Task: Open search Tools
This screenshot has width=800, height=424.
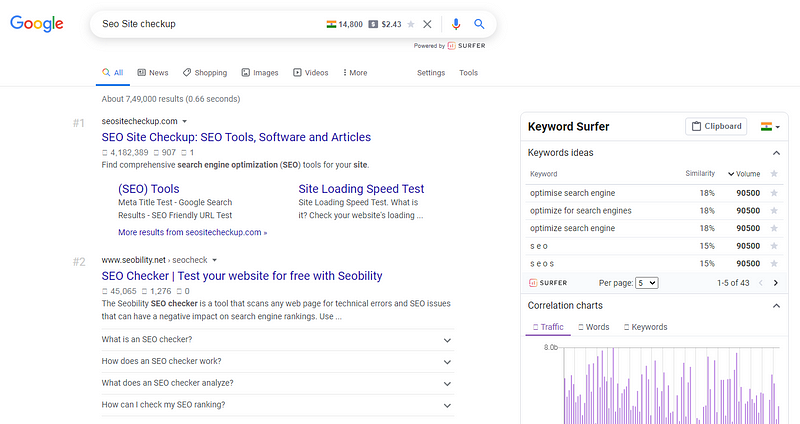Action: (x=468, y=72)
